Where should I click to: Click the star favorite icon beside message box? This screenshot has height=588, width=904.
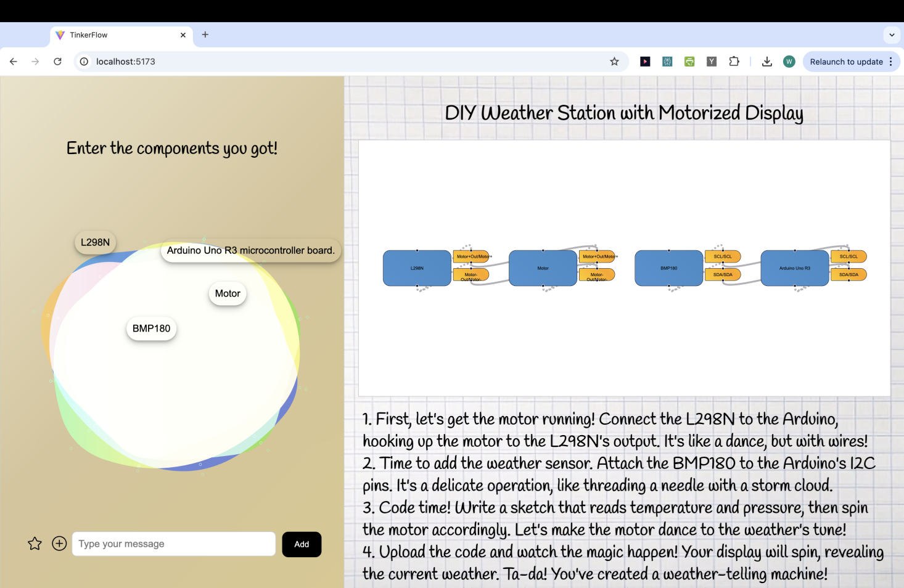(x=35, y=544)
